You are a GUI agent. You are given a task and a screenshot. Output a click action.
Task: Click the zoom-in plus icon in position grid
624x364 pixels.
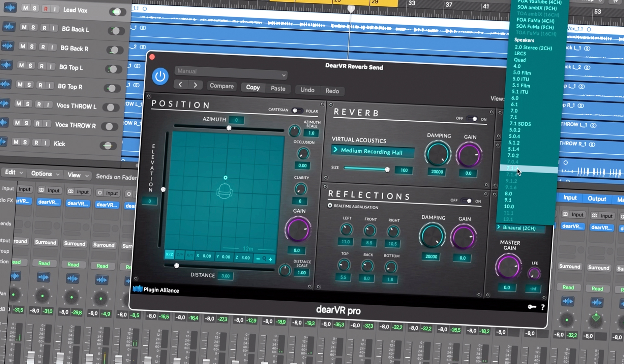tap(270, 259)
